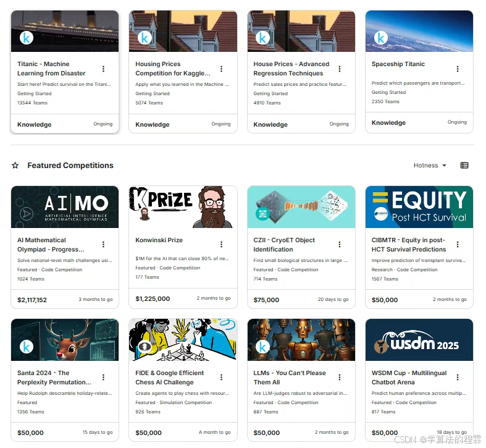Open FIDE & Google Efficient Chess AI title
Viewport: 486px width, 448px height.
click(169, 378)
